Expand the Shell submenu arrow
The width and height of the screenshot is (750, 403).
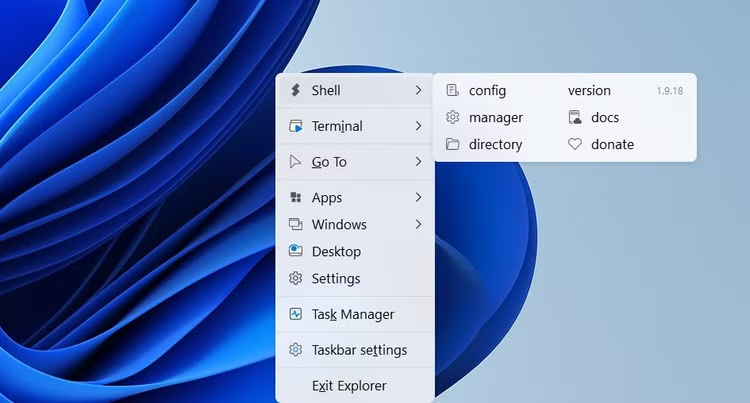coord(418,91)
